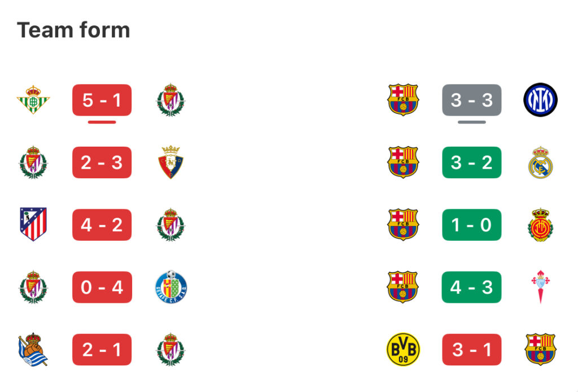The width and height of the screenshot is (578, 392).
Task: Select the Getafe club logo
Action: coord(171,287)
